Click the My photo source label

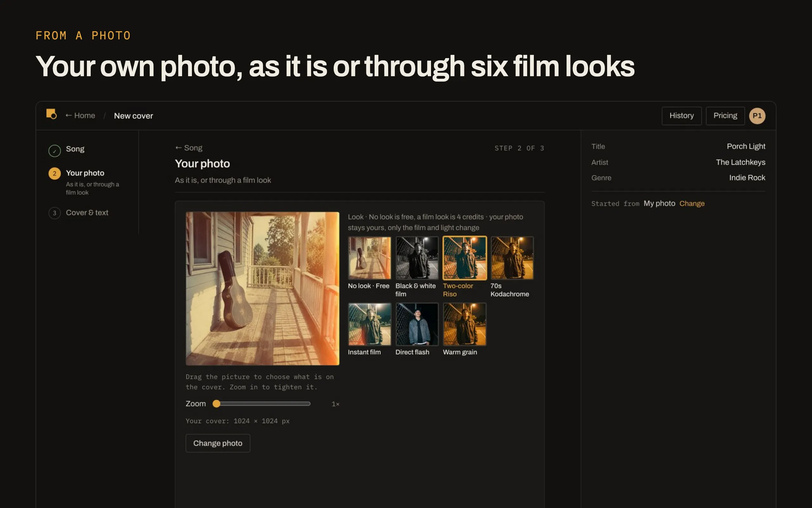659,204
